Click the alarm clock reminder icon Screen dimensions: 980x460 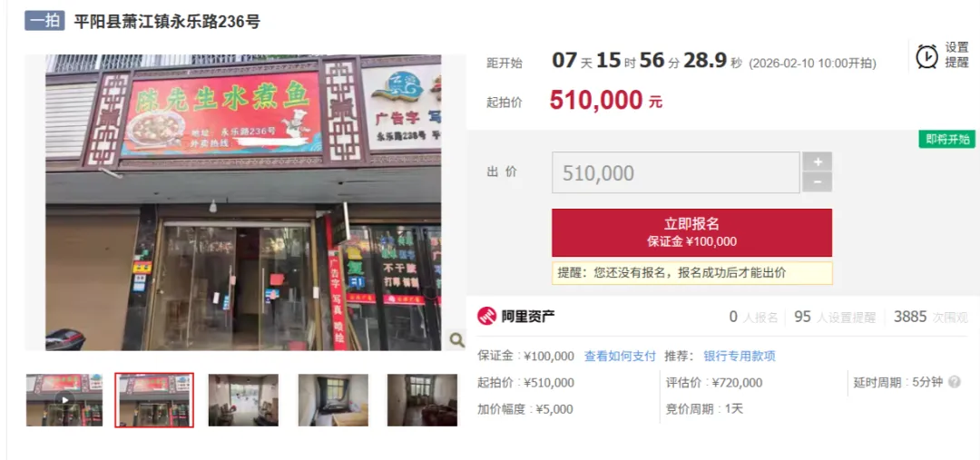926,56
